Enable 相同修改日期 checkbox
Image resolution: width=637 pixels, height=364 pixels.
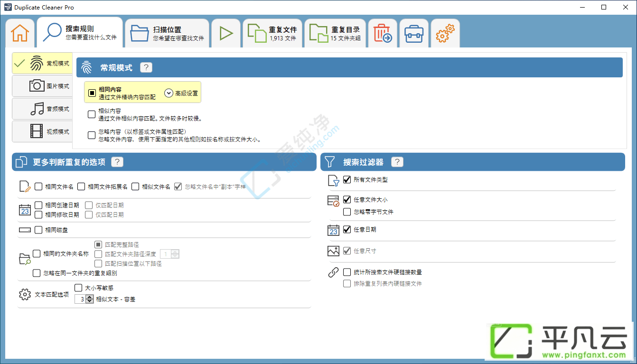(38, 215)
